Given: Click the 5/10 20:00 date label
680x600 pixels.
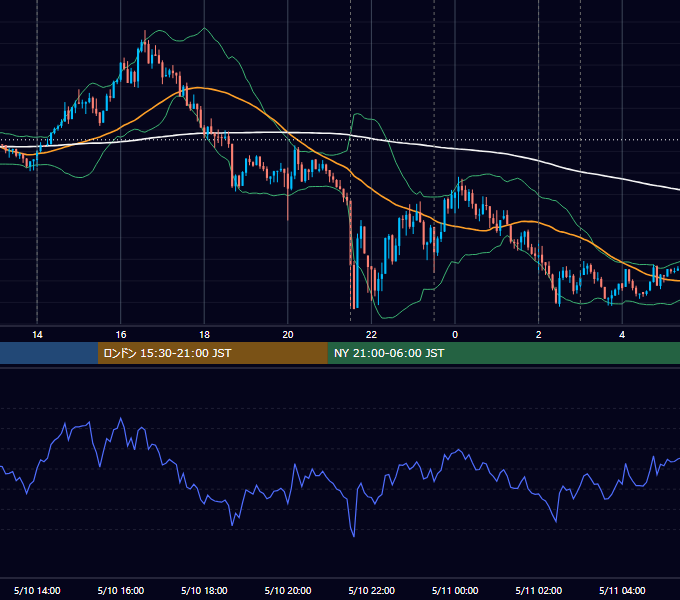Looking at the screenshot, I should point(288,590).
